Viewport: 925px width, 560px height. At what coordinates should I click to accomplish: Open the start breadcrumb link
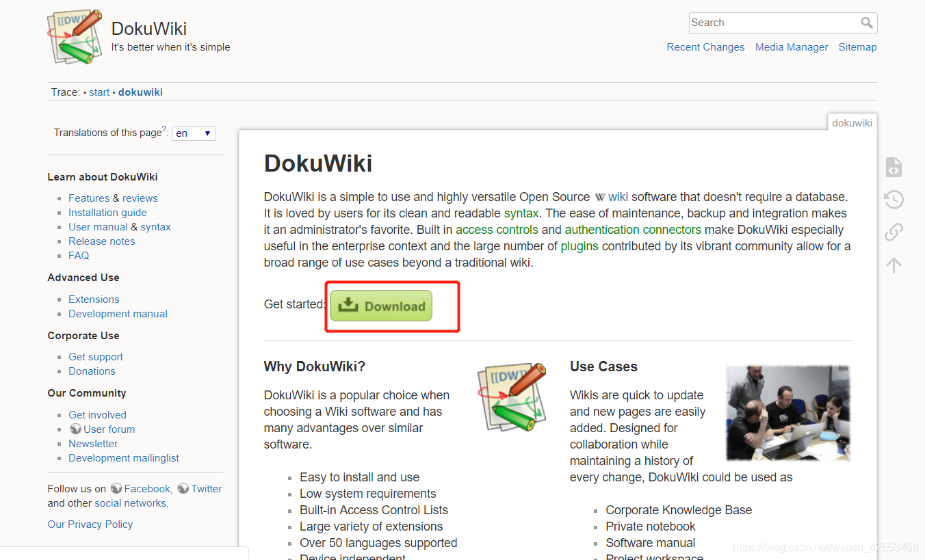click(x=99, y=92)
